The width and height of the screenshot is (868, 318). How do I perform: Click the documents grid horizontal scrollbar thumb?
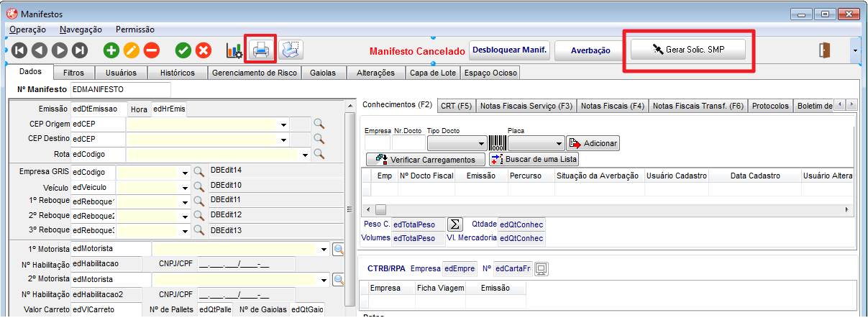[x=380, y=209]
